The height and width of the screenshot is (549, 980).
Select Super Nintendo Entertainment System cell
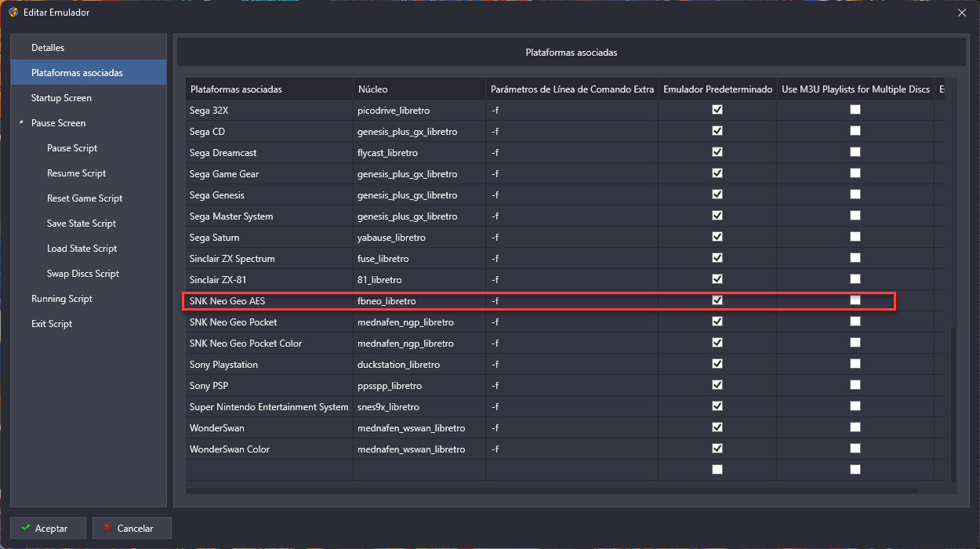click(269, 406)
